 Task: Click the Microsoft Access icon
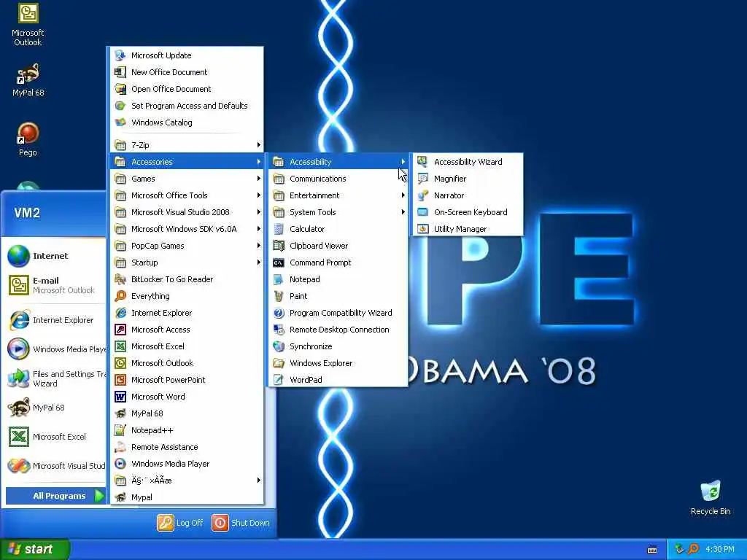(120, 330)
